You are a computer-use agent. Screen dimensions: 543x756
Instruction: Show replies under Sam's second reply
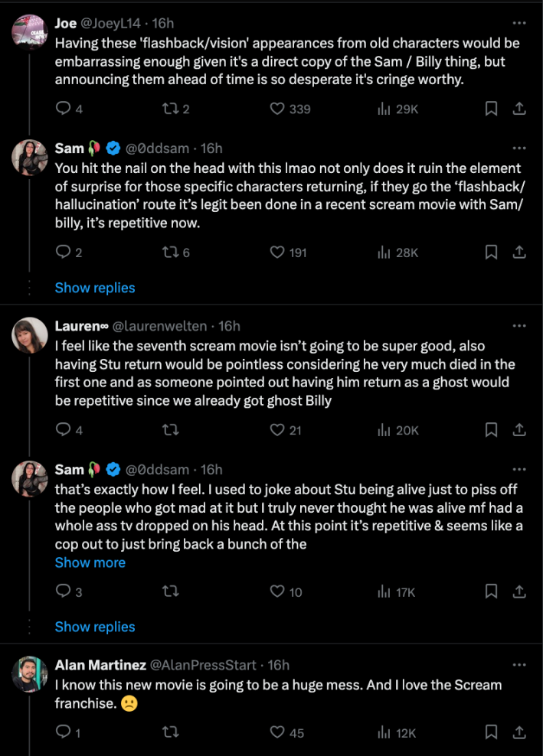94,627
